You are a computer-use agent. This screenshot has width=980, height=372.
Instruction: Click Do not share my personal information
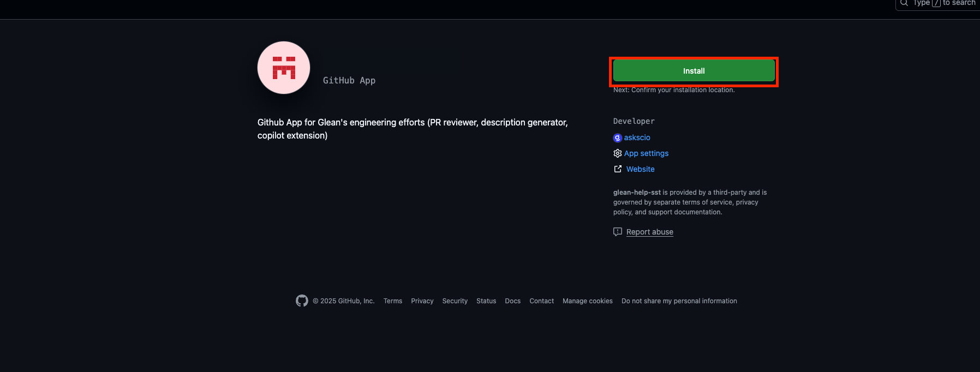coord(679,301)
